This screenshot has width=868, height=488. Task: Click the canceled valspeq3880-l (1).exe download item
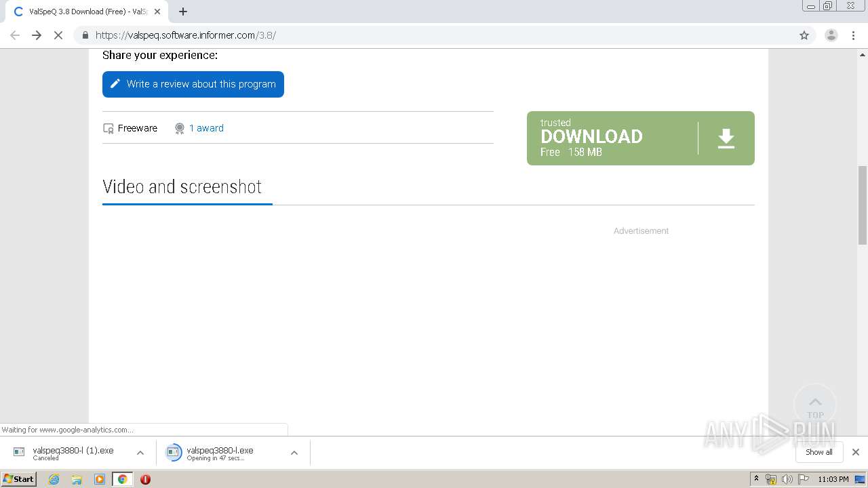pyautogui.click(x=73, y=453)
